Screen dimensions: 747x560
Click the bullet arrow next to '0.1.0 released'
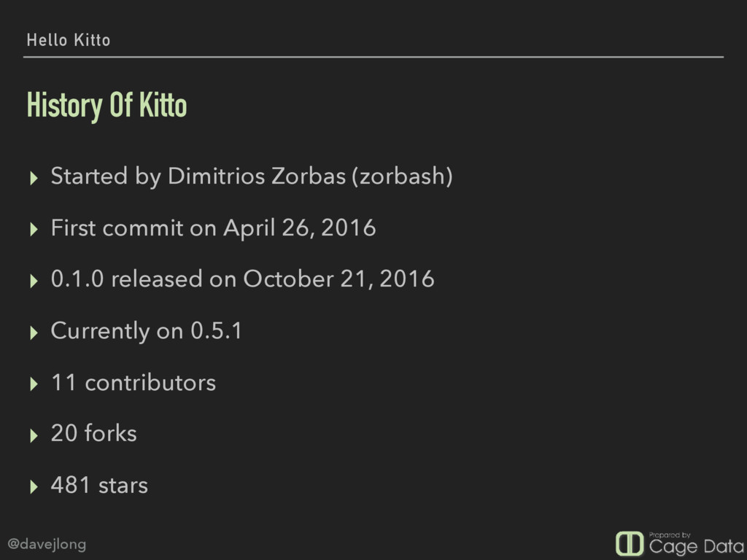click(x=34, y=281)
